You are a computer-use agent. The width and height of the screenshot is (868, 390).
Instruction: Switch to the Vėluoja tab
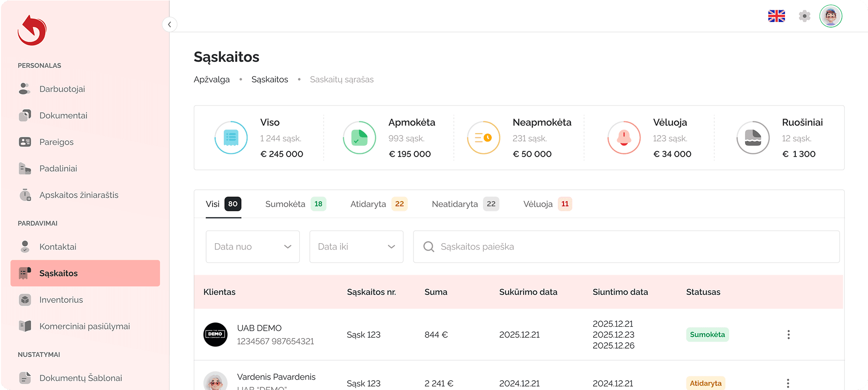pyautogui.click(x=548, y=204)
